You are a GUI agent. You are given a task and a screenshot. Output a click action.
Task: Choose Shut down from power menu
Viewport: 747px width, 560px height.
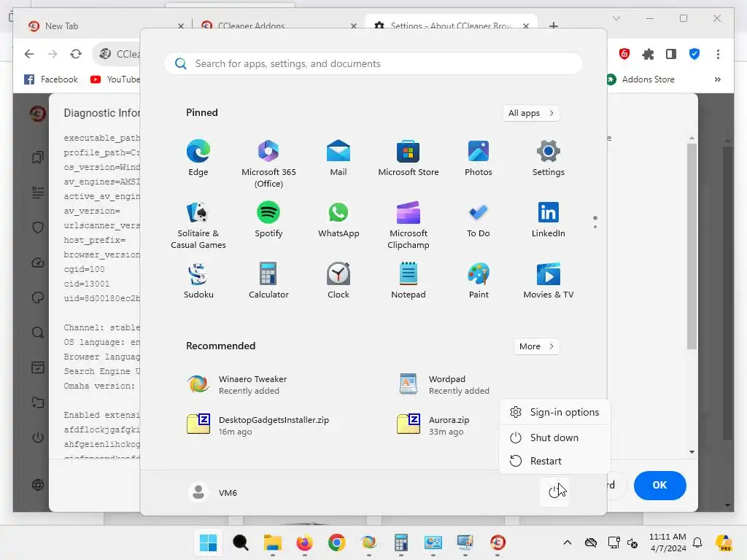(x=554, y=437)
